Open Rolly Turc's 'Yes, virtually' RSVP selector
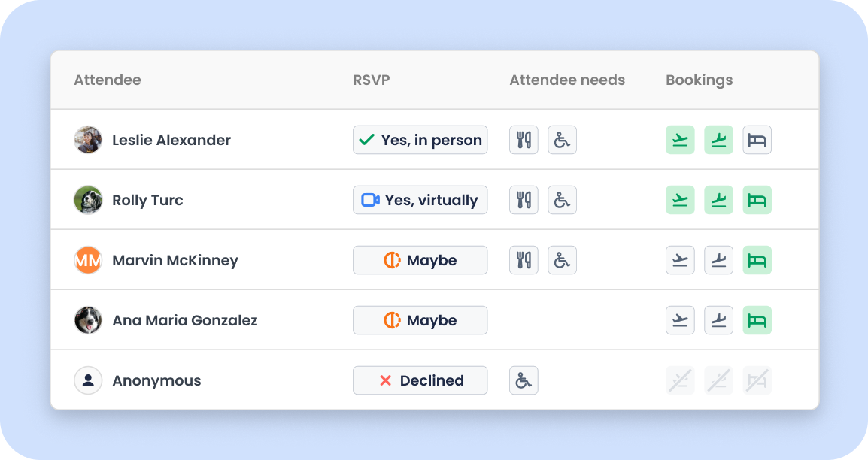The image size is (868, 460). coord(420,200)
